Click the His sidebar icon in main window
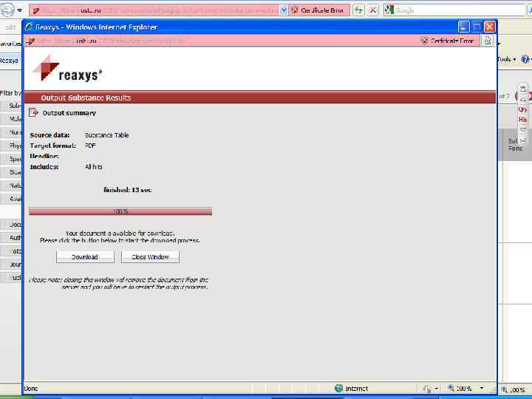The width and height of the screenshot is (532, 399). [x=522, y=120]
